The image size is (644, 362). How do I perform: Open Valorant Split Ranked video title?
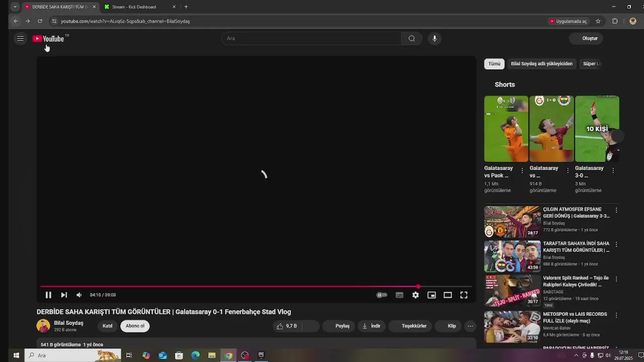coord(576,281)
